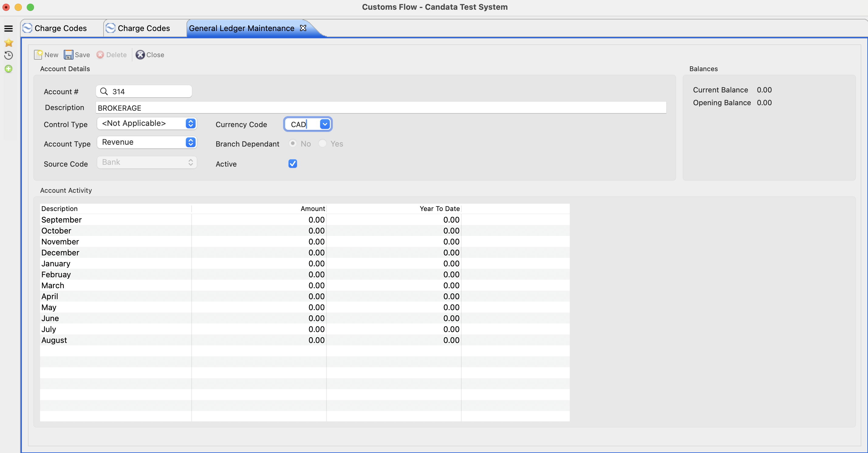Viewport: 868px width, 453px height.
Task: Select the April row
Action: (x=305, y=296)
